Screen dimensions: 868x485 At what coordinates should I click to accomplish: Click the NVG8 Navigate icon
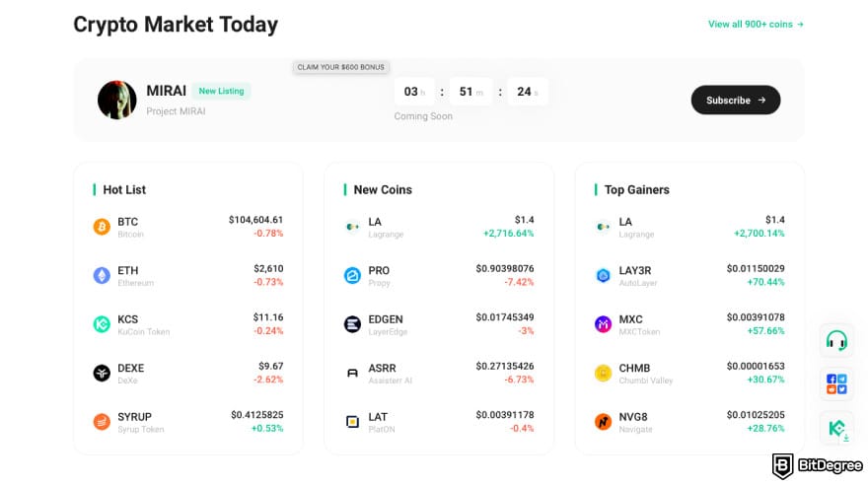coord(603,421)
